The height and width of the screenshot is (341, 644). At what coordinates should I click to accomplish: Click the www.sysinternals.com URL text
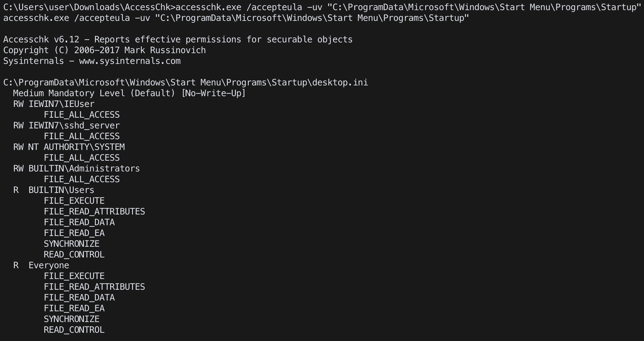point(130,61)
